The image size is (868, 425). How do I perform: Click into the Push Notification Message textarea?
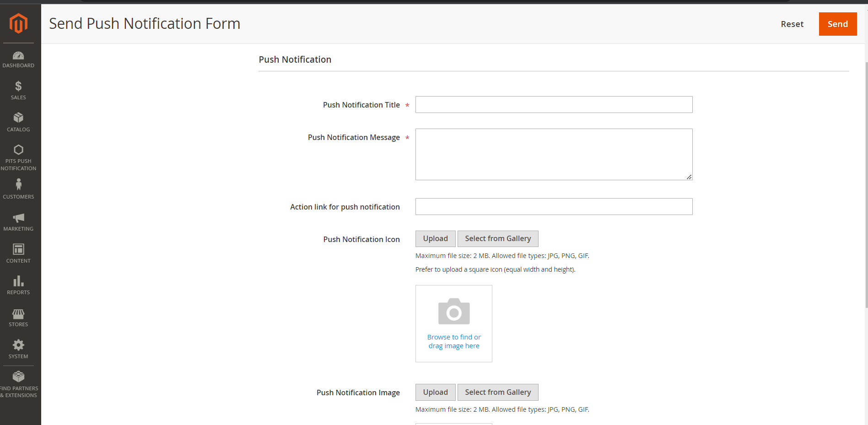[x=554, y=154]
